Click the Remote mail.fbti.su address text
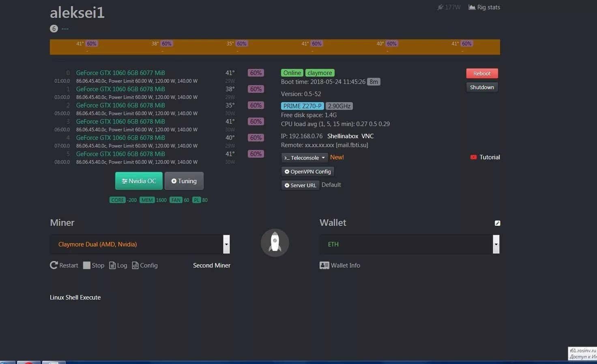The image size is (597, 364). pos(324,145)
